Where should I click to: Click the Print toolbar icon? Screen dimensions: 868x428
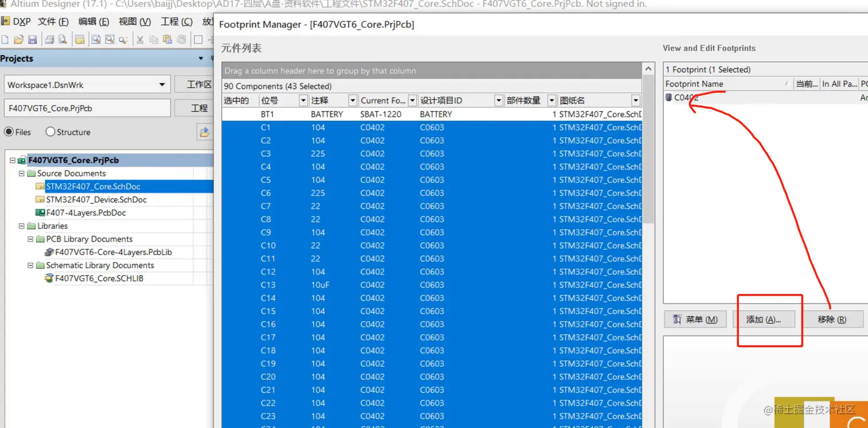click(x=49, y=40)
